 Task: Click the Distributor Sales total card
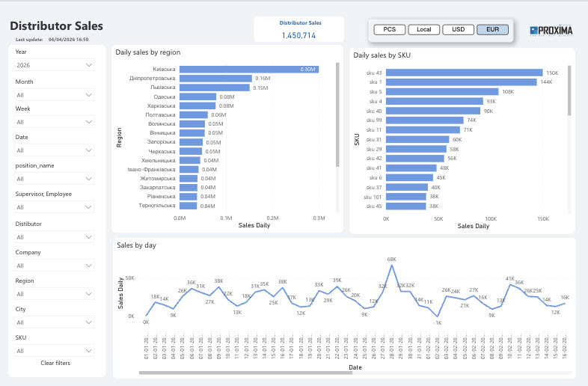pyautogui.click(x=299, y=29)
